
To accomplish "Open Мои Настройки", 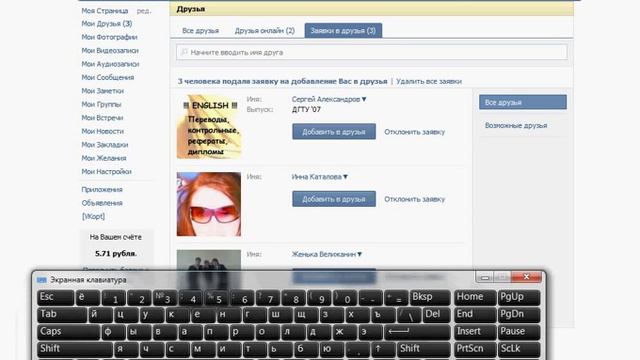I will [x=106, y=172].
